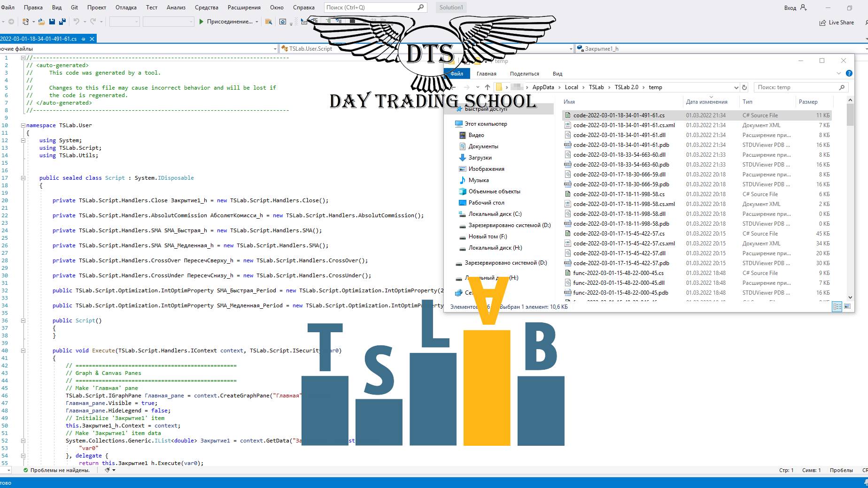Collapse the auto-generated comment block at line 1
The width and height of the screenshot is (868, 488).
click(x=23, y=58)
